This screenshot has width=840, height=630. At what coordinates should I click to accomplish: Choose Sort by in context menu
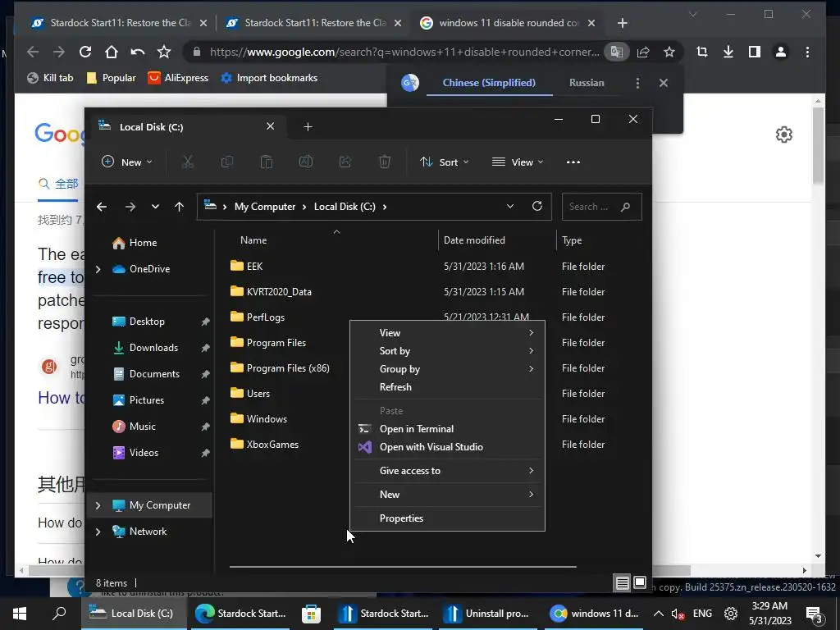[x=447, y=351]
